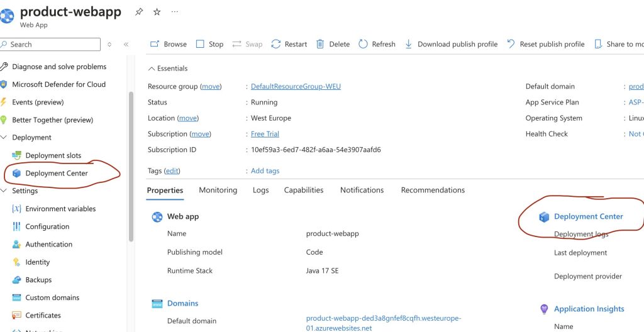Click the Restart toolbar button
This screenshot has height=332, width=644.
(x=289, y=44)
